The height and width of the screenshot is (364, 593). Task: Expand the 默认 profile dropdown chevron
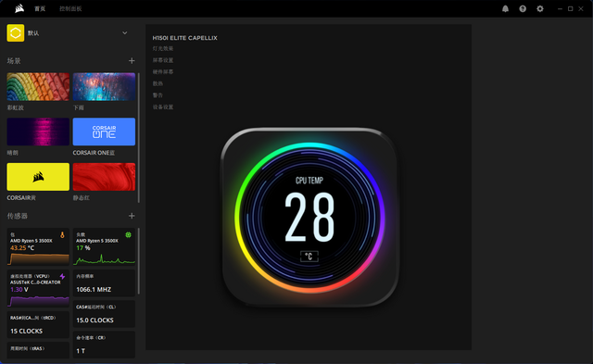click(x=125, y=33)
